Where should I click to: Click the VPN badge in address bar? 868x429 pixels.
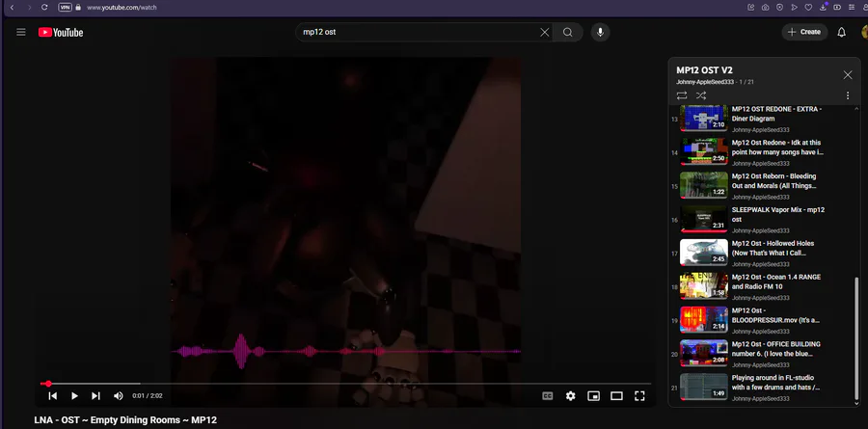(x=65, y=7)
